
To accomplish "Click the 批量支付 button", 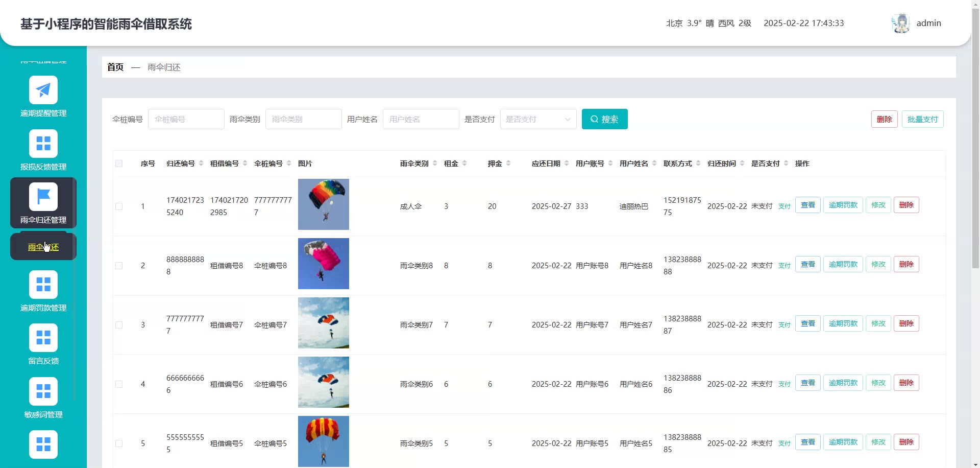I will click(922, 119).
